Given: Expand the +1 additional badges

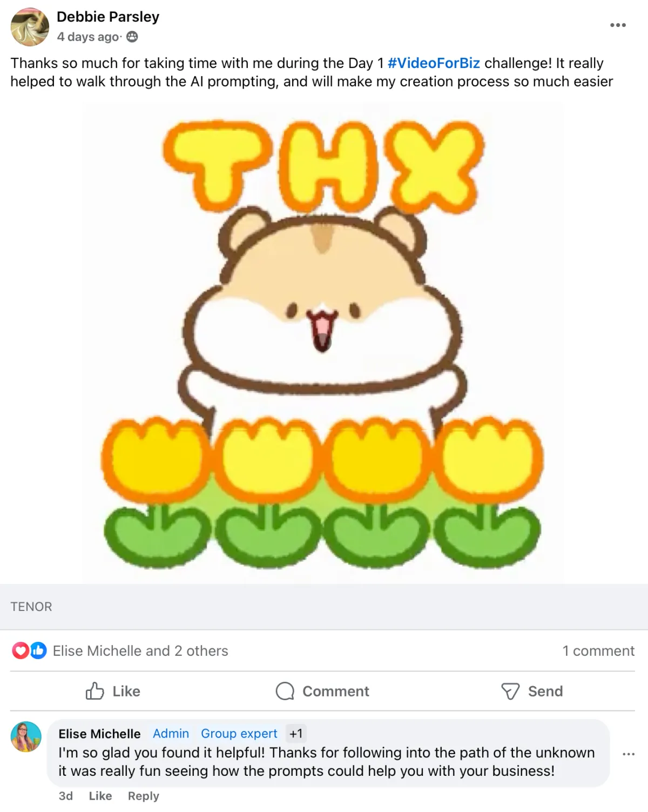Looking at the screenshot, I should pos(296,733).
